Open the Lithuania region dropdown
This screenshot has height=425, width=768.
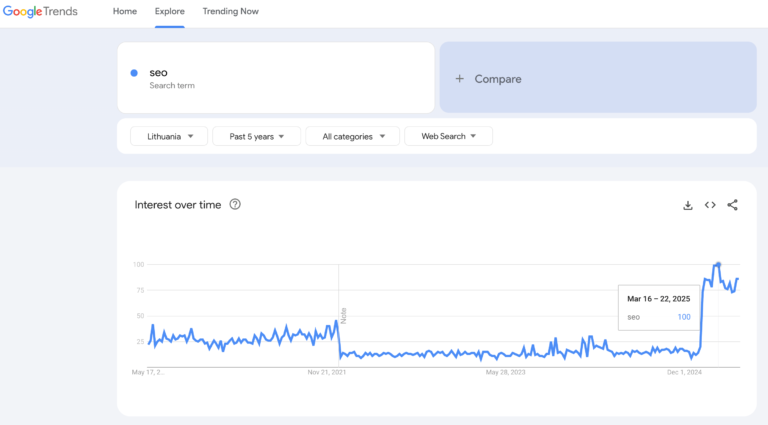click(169, 136)
